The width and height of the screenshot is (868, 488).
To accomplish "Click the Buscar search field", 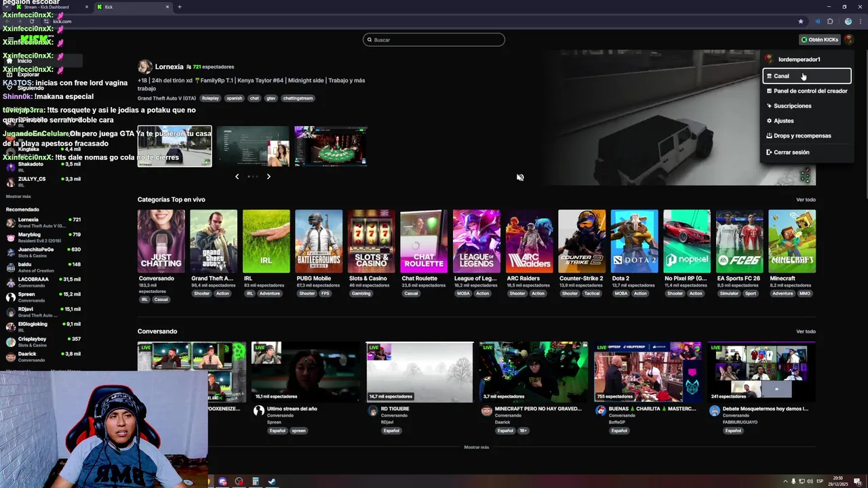I will click(434, 39).
